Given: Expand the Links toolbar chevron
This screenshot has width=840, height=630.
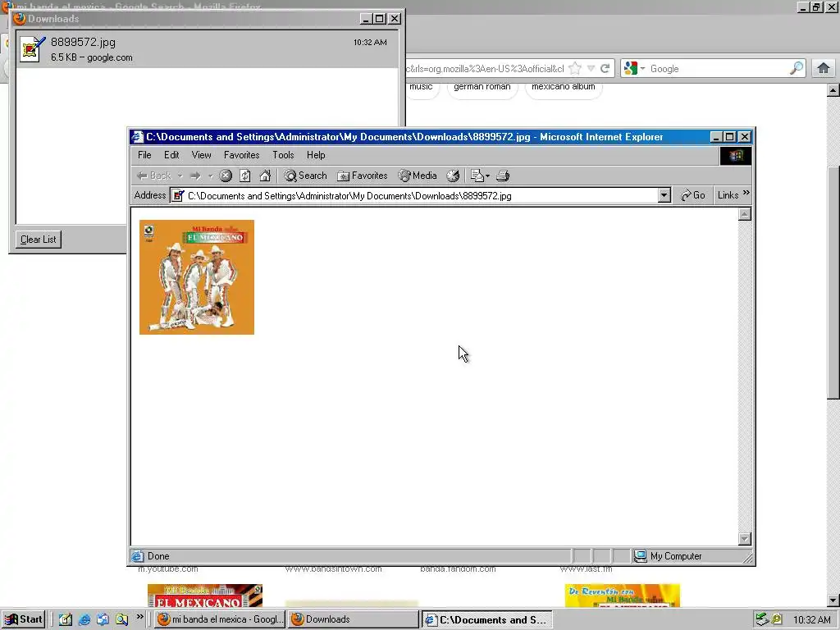Looking at the screenshot, I should (746, 193).
